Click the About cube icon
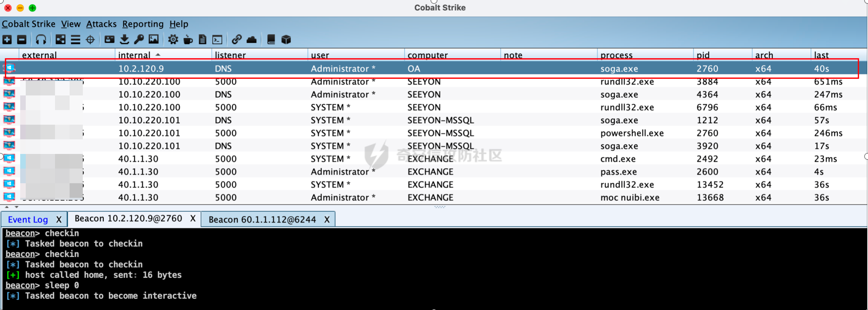This screenshot has width=868, height=310. click(286, 40)
